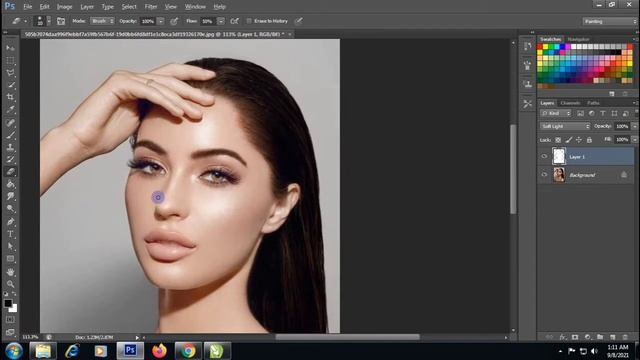Click the Flow value field

[x=208, y=21]
